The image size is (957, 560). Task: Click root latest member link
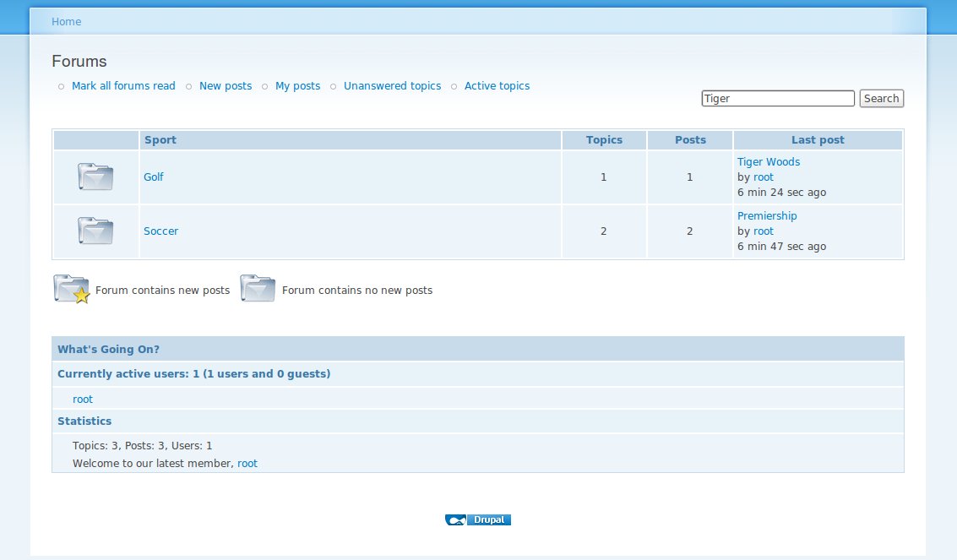[x=247, y=464]
